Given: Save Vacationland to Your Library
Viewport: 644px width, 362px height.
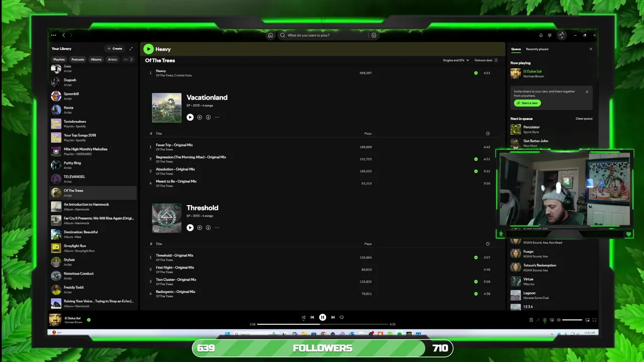Looking at the screenshot, I should pos(199,117).
